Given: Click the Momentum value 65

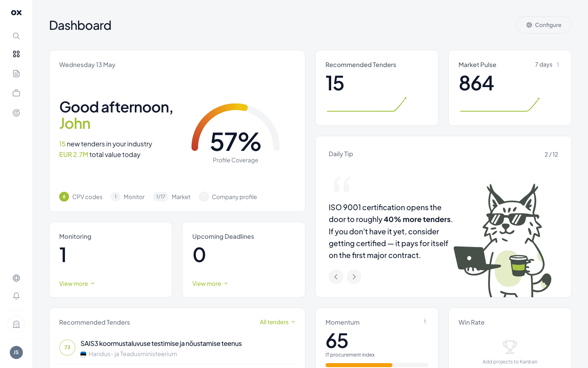Looking at the screenshot, I should point(337,341).
